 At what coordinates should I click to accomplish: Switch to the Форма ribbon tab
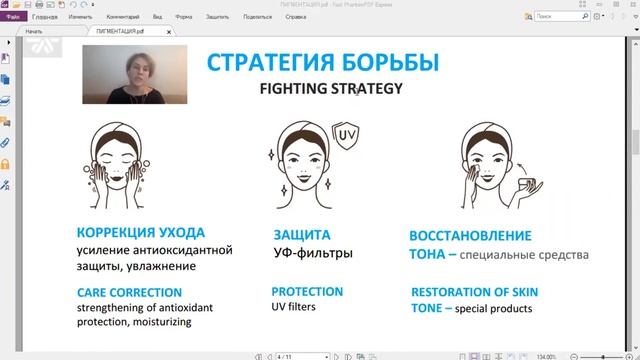[184, 17]
